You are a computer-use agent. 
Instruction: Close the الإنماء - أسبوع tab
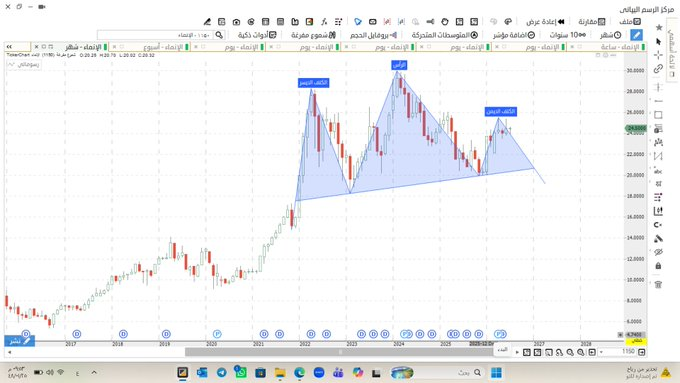(x=114, y=46)
